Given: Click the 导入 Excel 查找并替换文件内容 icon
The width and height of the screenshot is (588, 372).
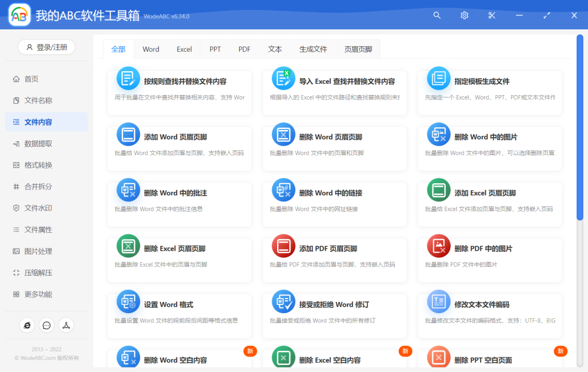Looking at the screenshot, I should coord(284,78).
